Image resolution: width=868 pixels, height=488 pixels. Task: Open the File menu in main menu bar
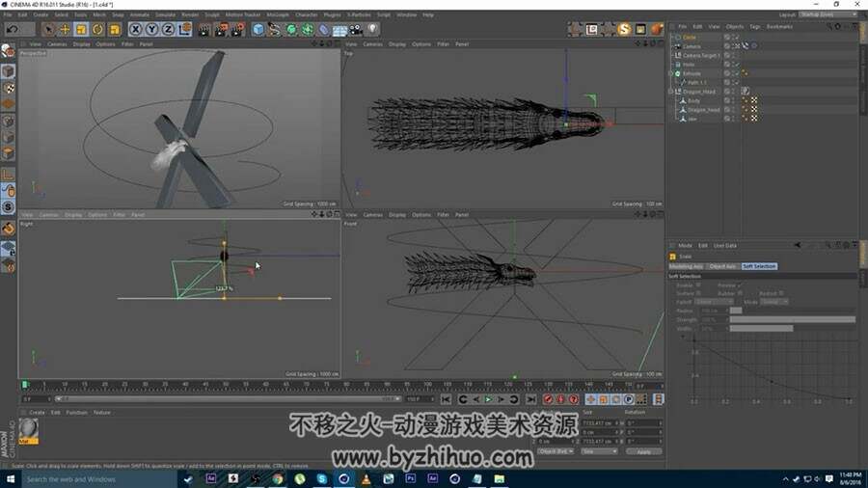click(8, 14)
